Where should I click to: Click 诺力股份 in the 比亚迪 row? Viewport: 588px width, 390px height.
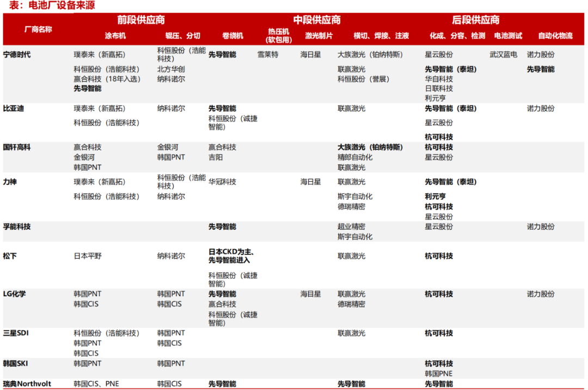click(541, 108)
